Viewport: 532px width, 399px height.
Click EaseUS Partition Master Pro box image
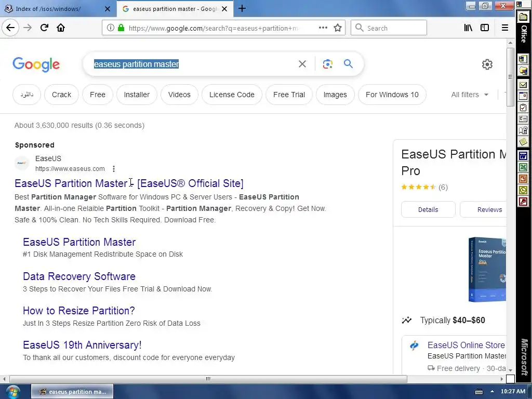click(x=487, y=270)
